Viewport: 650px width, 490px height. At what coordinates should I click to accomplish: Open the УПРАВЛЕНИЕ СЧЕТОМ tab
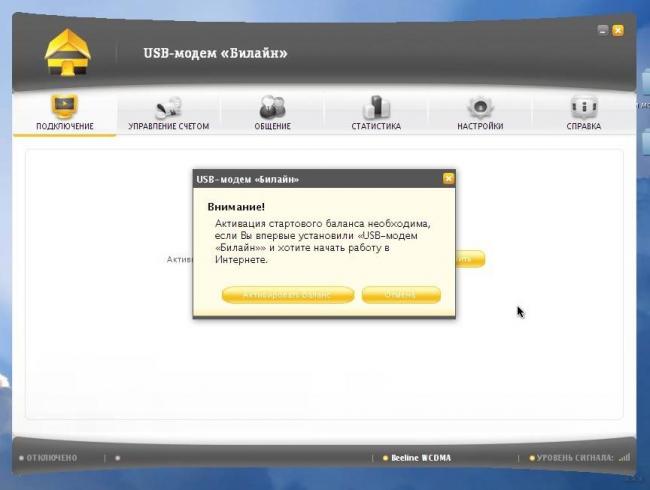(169, 114)
